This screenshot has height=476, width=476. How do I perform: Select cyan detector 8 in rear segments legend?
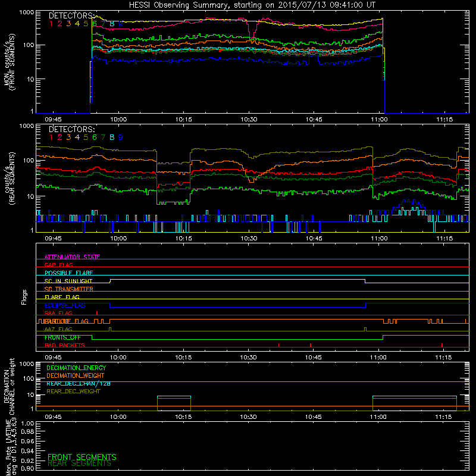[x=112, y=137]
